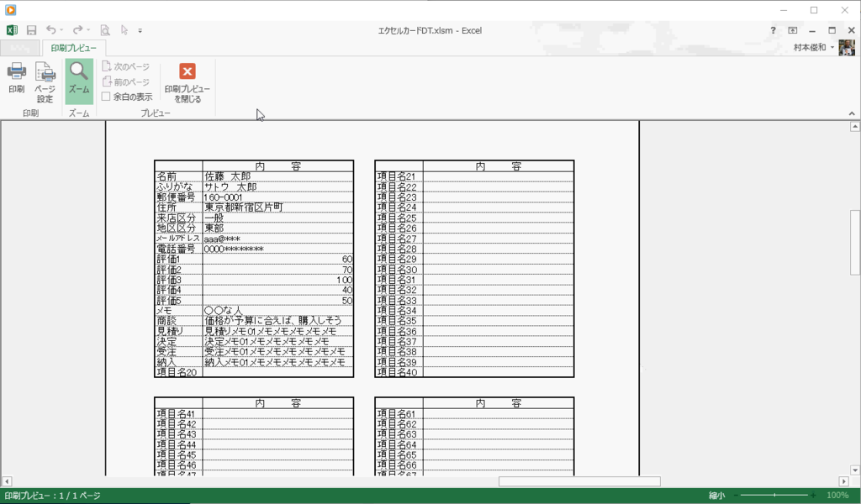The image size is (861, 504).
Task: Click the Redo arrow icon
Action: [77, 30]
